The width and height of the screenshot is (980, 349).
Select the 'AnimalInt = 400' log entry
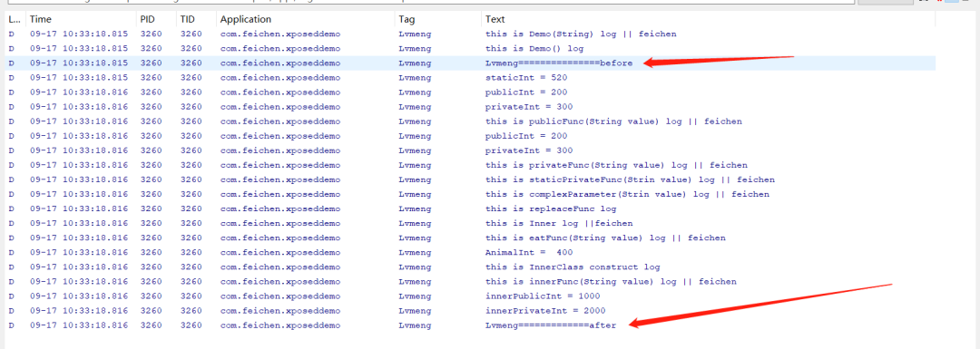pyautogui.click(x=470, y=252)
